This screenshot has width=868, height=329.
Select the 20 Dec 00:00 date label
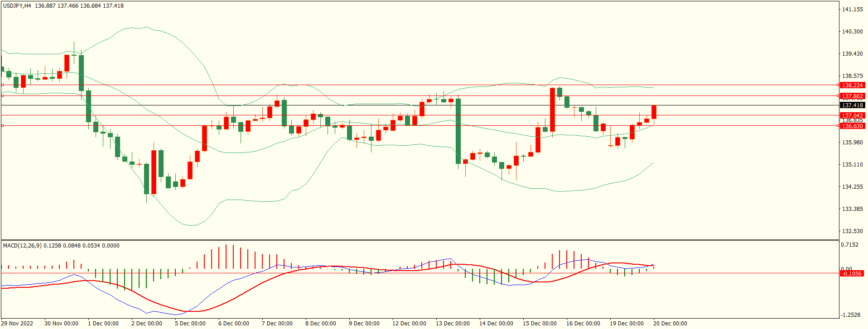[670, 324]
